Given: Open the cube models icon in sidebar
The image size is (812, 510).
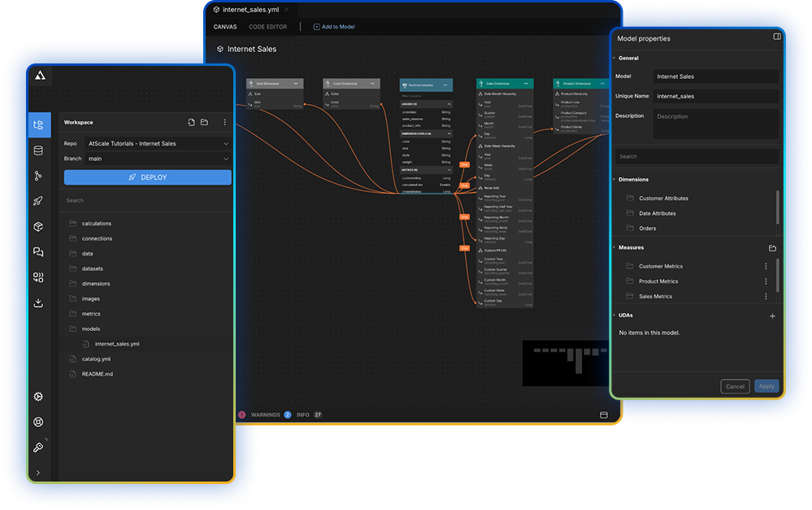Looking at the screenshot, I should tap(38, 226).
